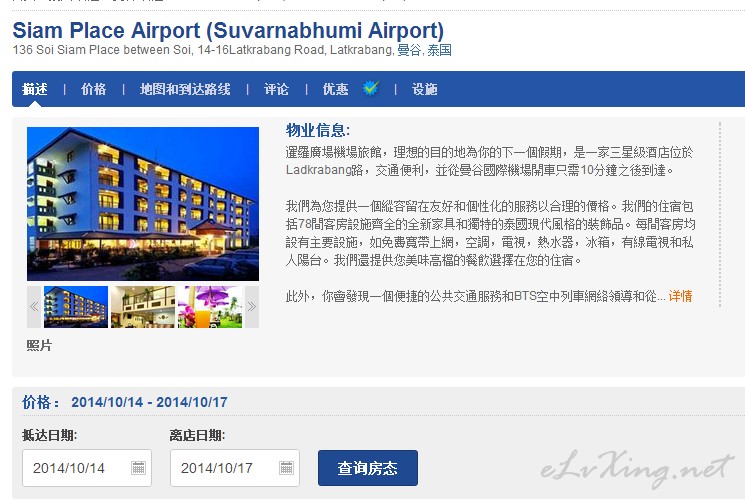Show next photos with right gallery arrow

click(x=252, y=307)
